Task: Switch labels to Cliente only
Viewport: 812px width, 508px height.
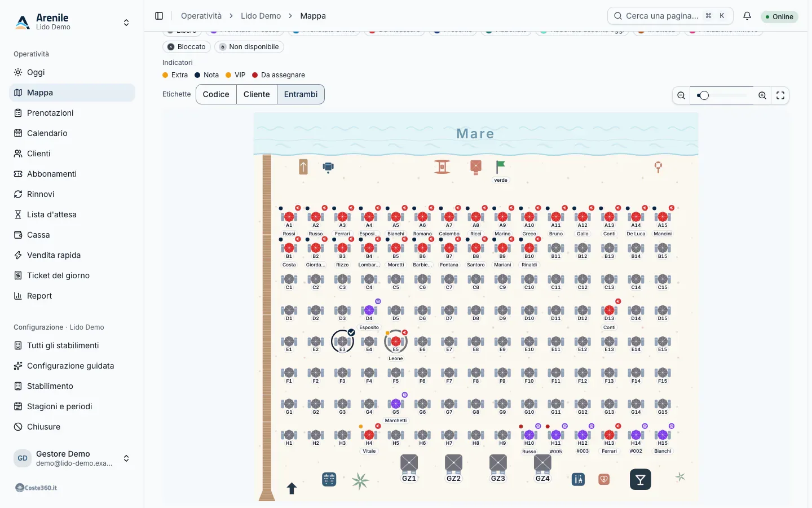Action: point(257,94)
